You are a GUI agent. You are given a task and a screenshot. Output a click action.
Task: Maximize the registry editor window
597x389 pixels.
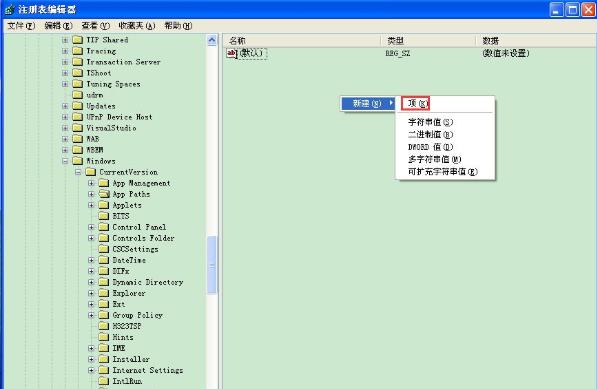[573, 10]
